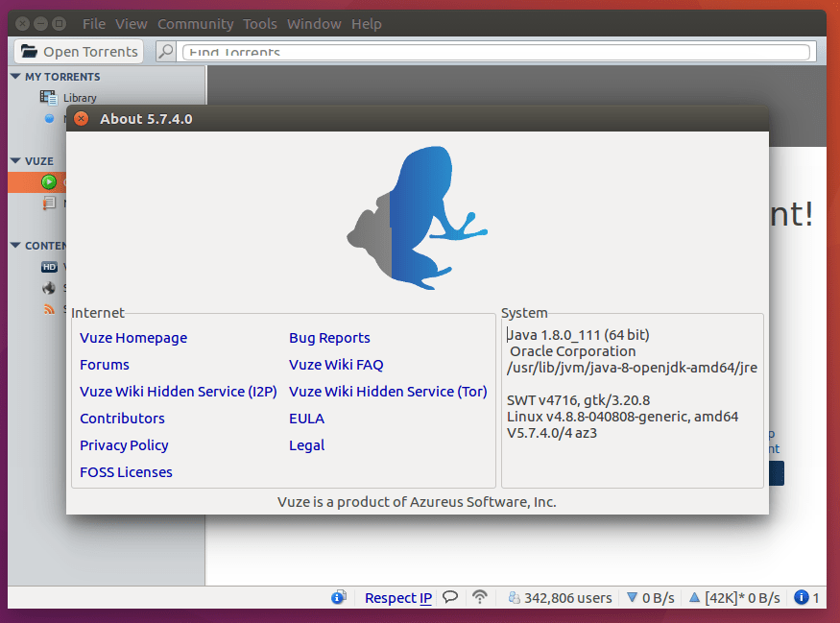
Task: Click the 'SWT v4716, gtk/3.20.8' line
Action: pyautogui.click(x=579, y=400)
